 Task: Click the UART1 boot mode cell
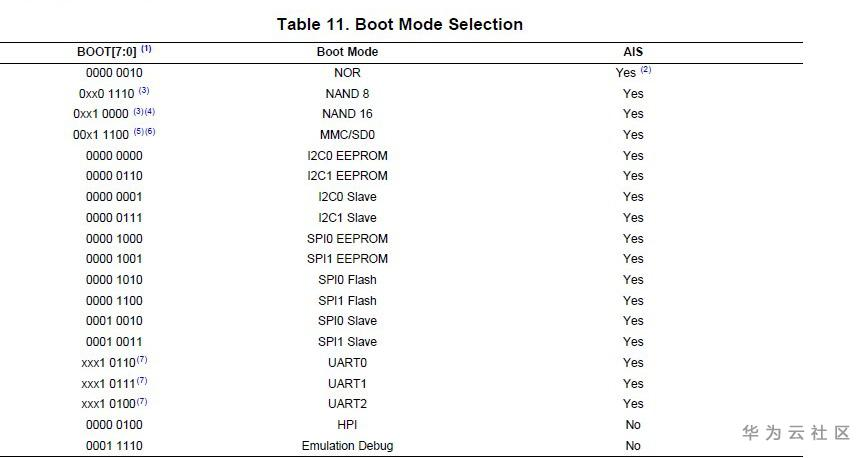coord(347,384)
